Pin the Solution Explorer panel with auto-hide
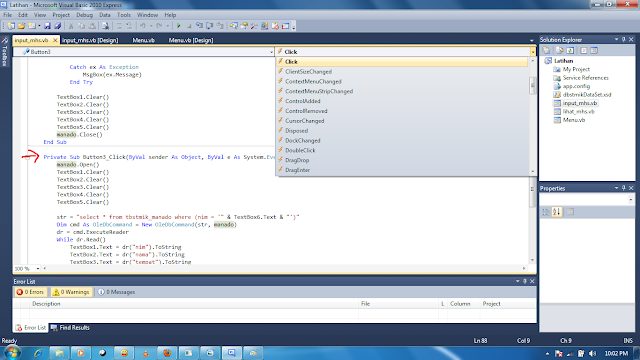640x360 pixels. click(624, 40)
